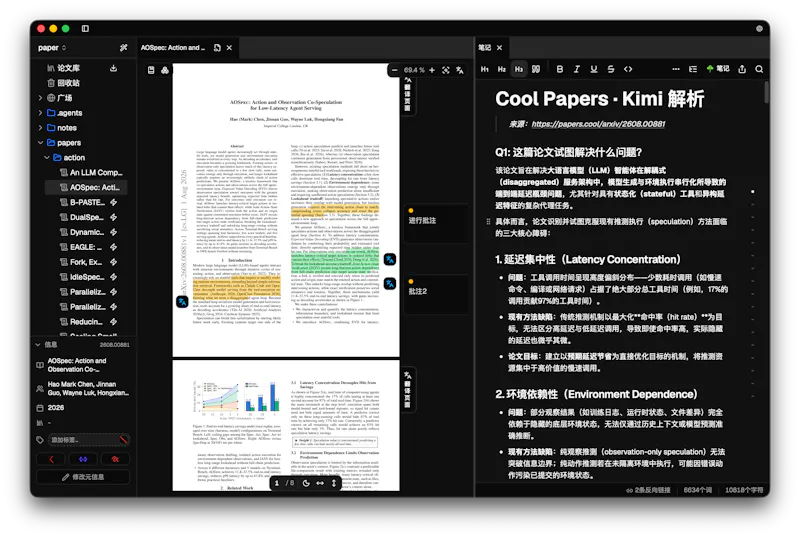
Task: Open the Reducin... paper
Action: 82,322
